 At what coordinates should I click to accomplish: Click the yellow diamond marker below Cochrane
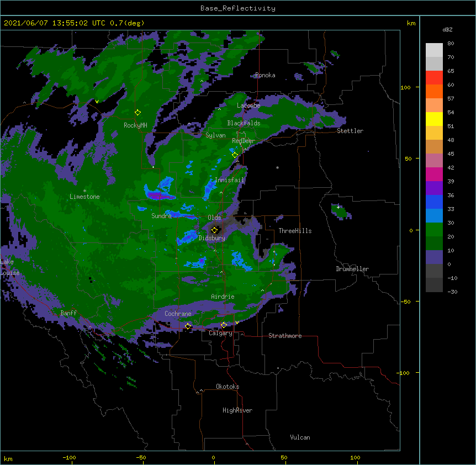tap(188, 326)
